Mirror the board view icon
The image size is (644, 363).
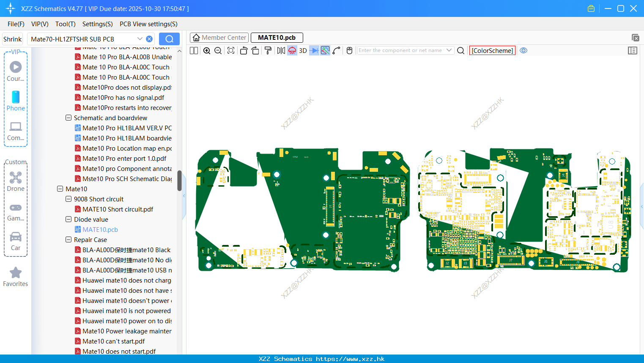click(281, 50)
